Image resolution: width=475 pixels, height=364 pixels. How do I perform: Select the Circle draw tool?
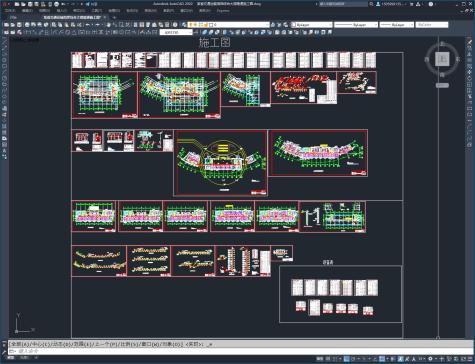point(4,78)
